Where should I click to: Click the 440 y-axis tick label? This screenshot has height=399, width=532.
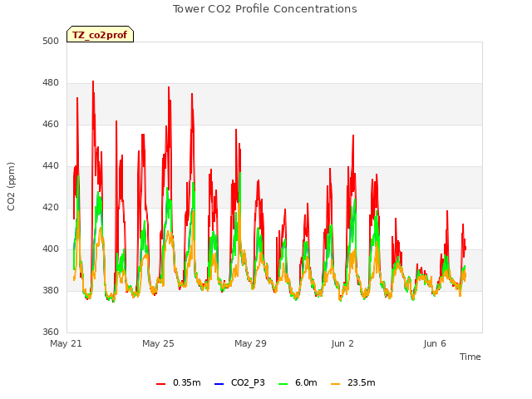click(x=51, y=166)
